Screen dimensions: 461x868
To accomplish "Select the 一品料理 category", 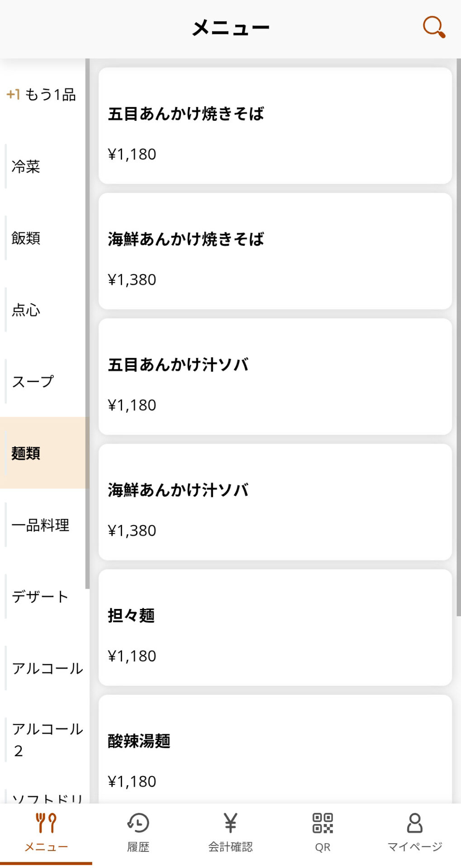I will (x=41, y=525).
